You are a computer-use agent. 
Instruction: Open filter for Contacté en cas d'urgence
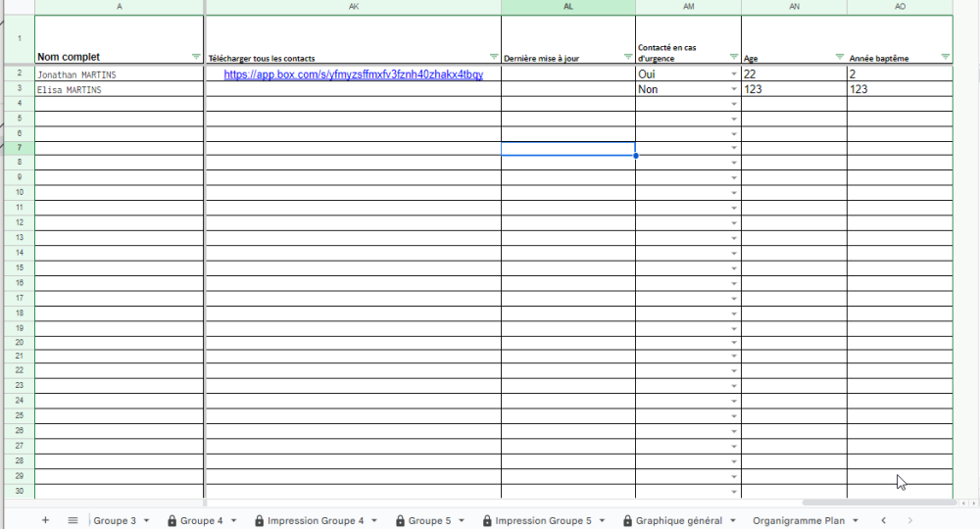point(734,57)
